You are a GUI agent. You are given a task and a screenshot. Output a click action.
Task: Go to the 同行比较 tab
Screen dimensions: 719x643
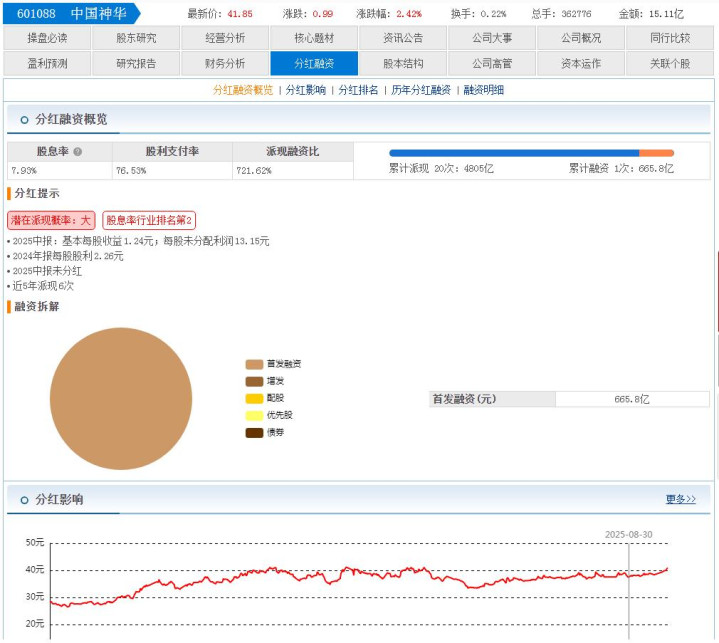coord(670,38)
